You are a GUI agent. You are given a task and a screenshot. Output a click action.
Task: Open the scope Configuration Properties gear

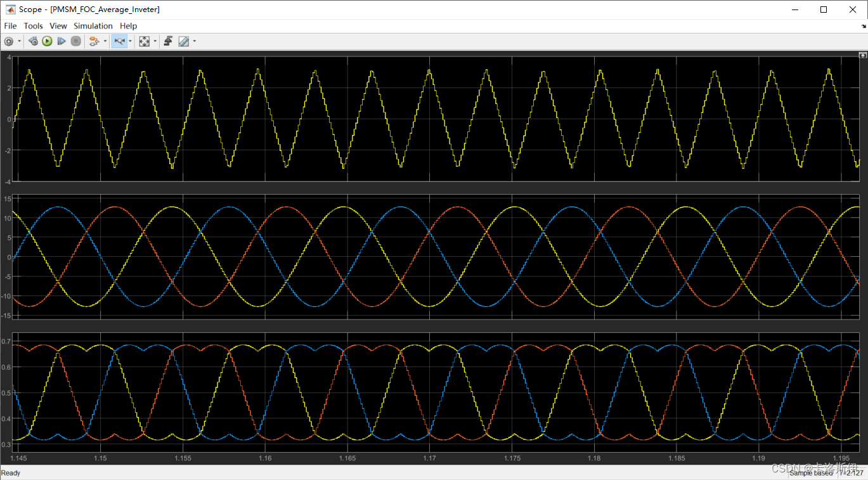(x=9, y=41)
